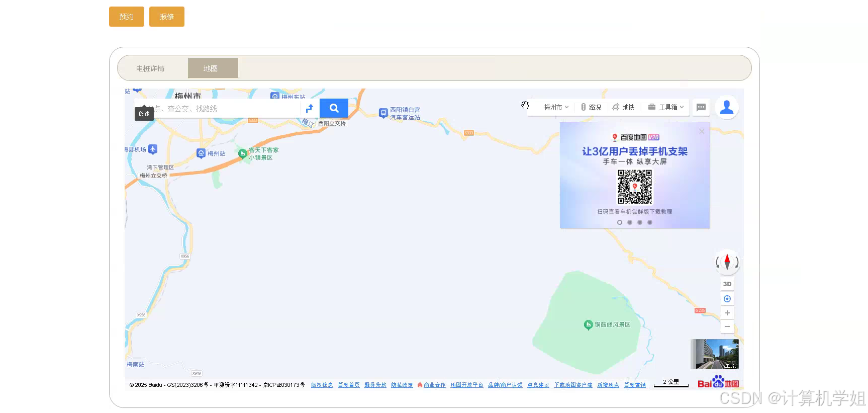
Task: Expand the 工具箱 toolbox dropdown
Action: (x=666, y=107)
